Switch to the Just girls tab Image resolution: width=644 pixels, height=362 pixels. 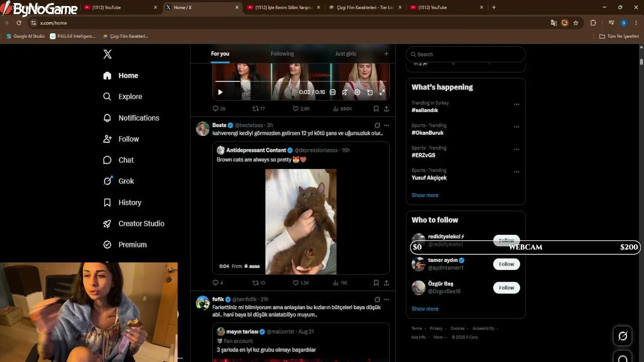click(x=346, y=54)
